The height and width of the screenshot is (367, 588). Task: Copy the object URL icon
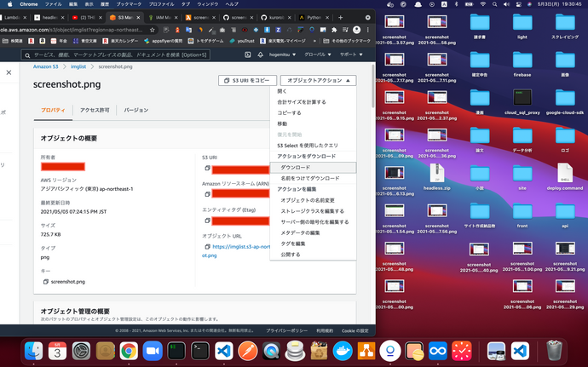207,247
